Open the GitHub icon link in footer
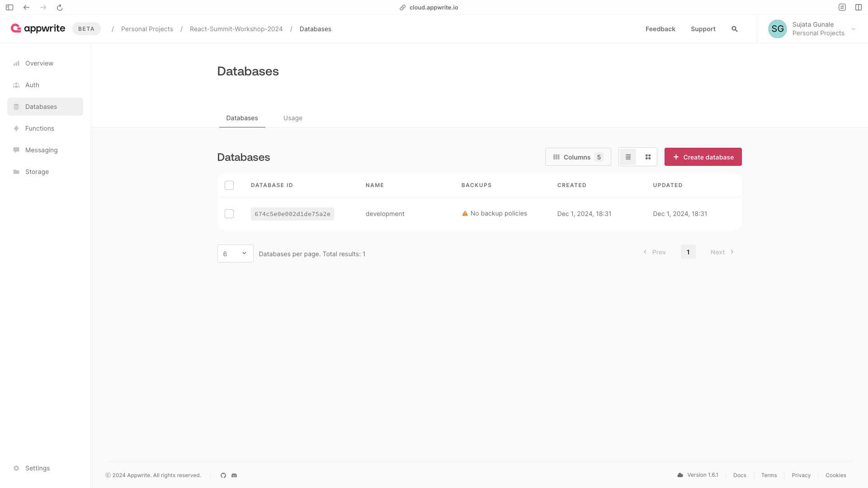The width and height of the screenshot is (868, 488). tap(223, 475)
